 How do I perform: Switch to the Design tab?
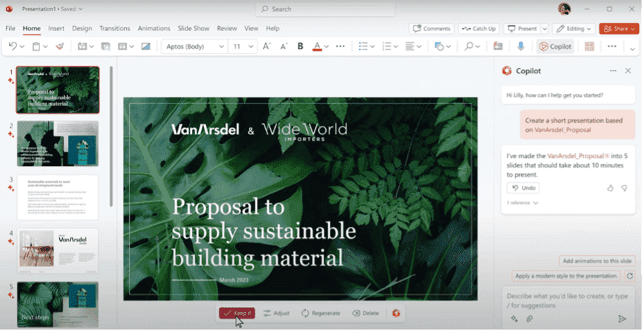(82, 28)
